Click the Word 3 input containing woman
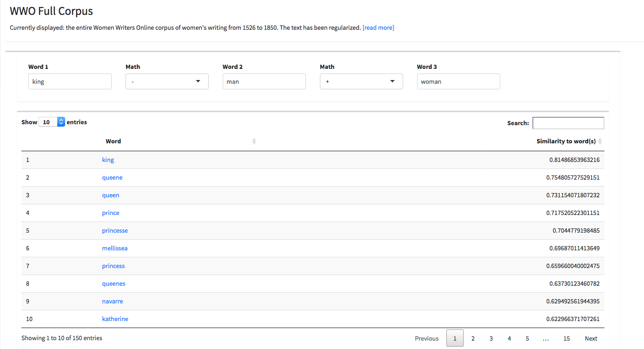Screen dimensions: 644x349 click(458, 81)
